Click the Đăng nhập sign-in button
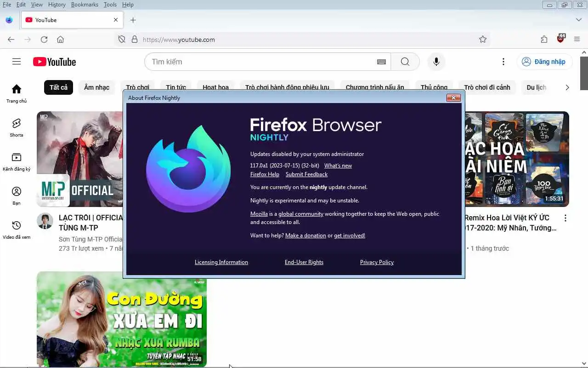Viewport: 588px width, 368px height. click(544, 62)
